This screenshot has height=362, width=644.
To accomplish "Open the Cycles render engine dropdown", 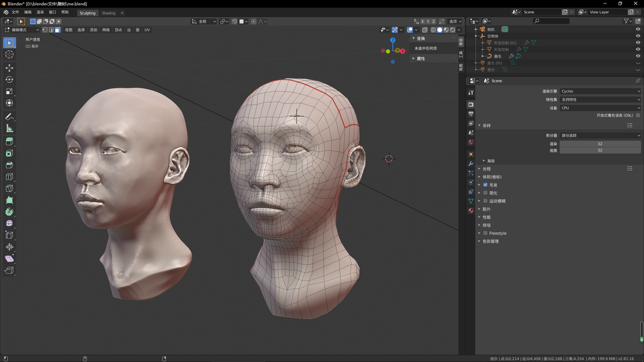I will [600, 91].
